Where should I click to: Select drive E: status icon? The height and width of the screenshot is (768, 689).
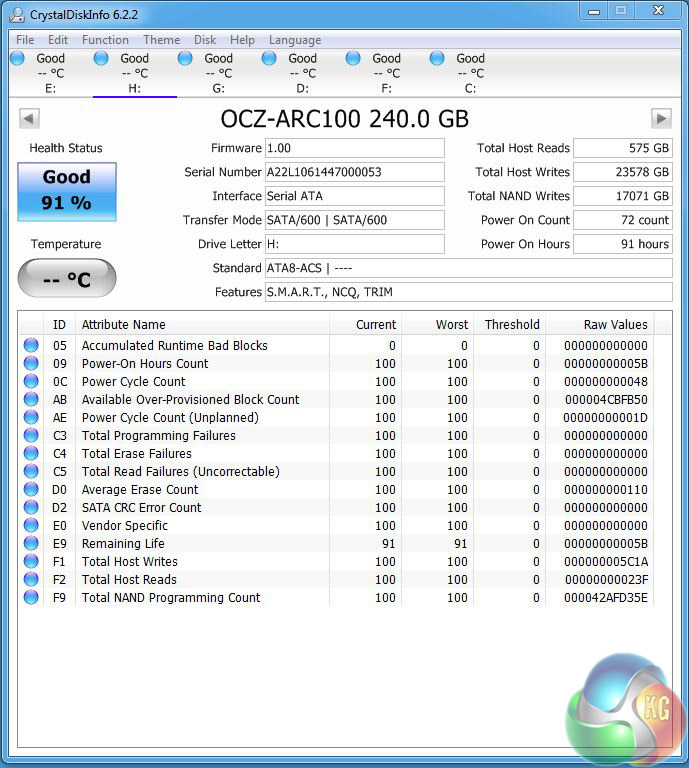[x=18, y=58]
